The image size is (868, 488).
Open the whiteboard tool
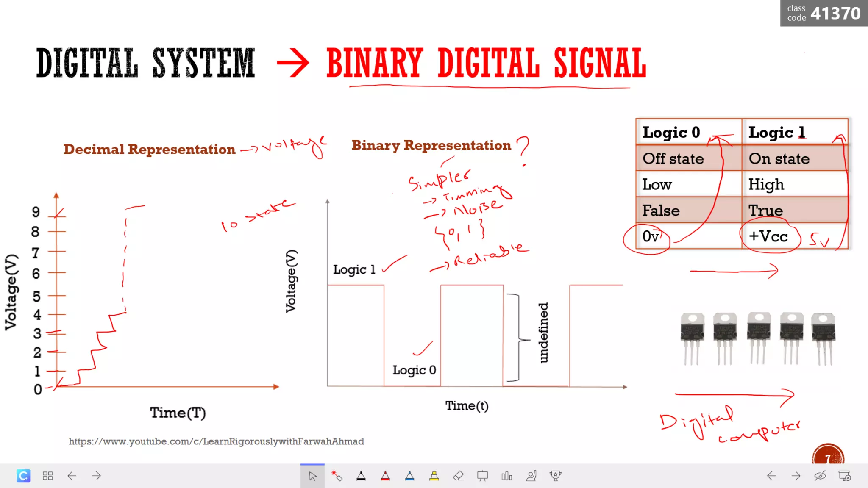click(x=482, y=476)
